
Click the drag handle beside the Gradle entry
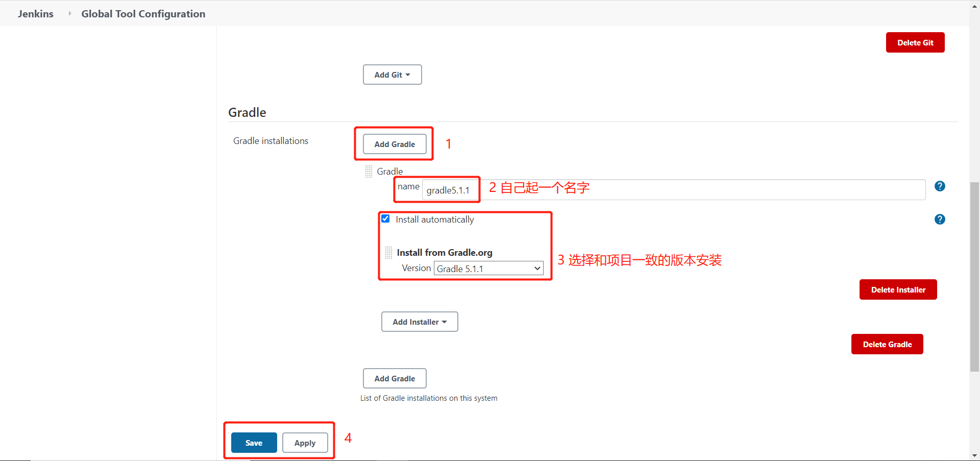pyautogui.click(x=369, y=171)
